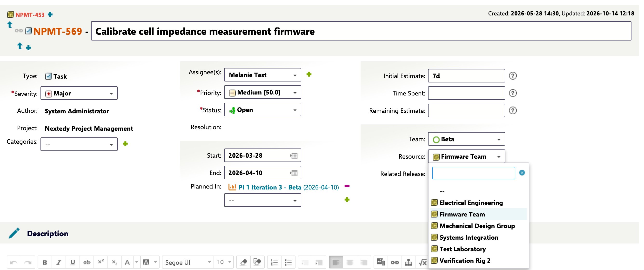
Task: Open the text color picker arrow
Action: pos(136,262)
